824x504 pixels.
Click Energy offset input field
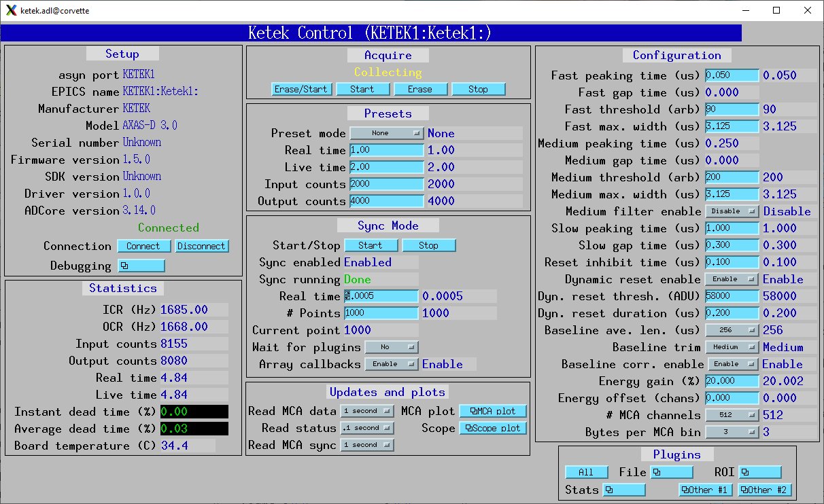[732, 398]
